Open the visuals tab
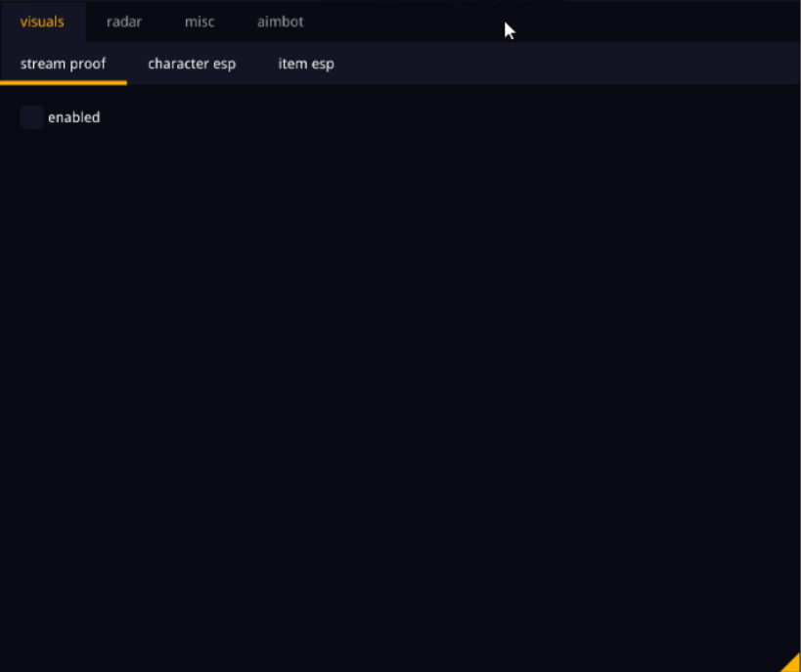 tap(42, 22)
